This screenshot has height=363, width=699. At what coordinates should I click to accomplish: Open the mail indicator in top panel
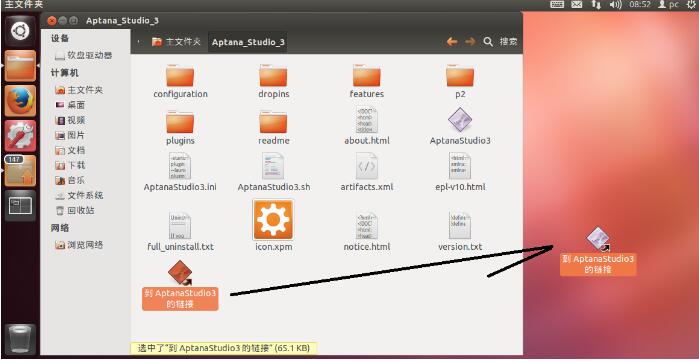(x=577, y=4)
